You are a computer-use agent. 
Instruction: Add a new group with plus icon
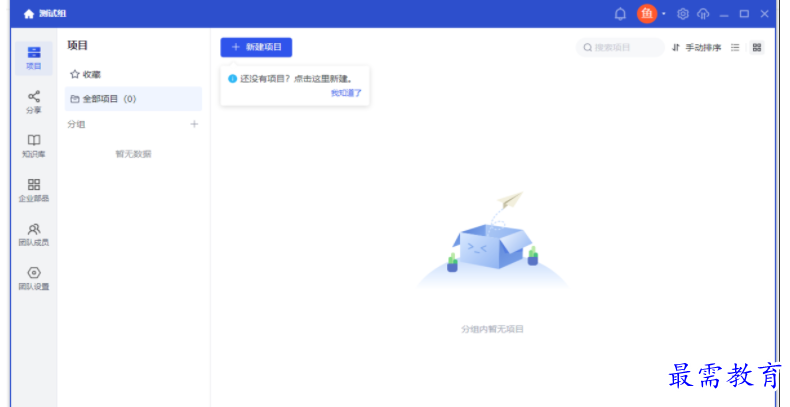coord(194,124)
